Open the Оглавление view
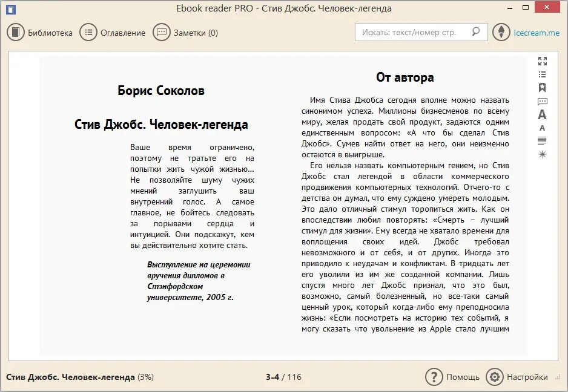Screen dimensions: 568x392 click(114, 33)
